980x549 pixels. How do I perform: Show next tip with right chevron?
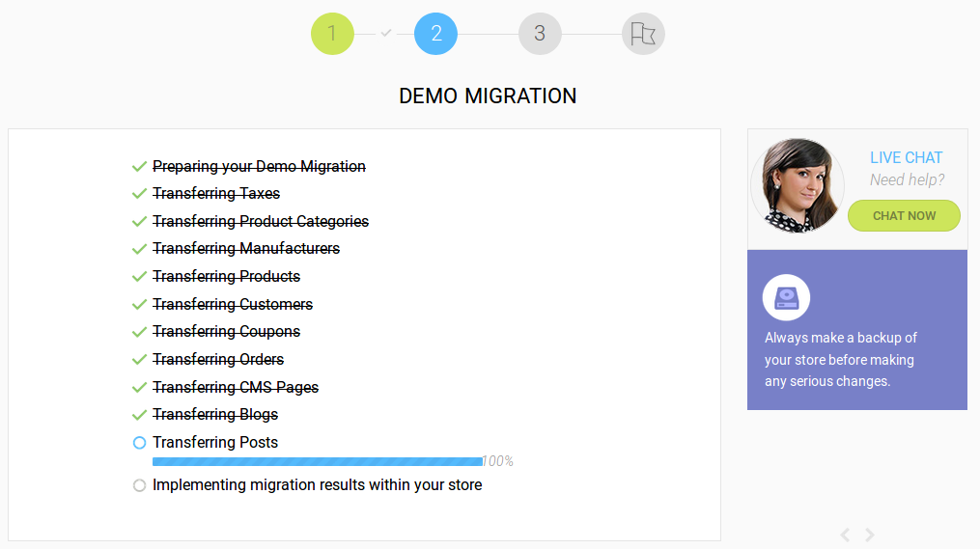pos(870,535)
